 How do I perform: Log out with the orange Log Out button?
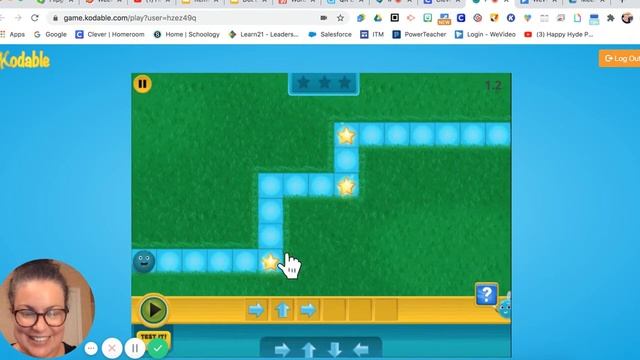pyautogui.click(x=619, y=58)
